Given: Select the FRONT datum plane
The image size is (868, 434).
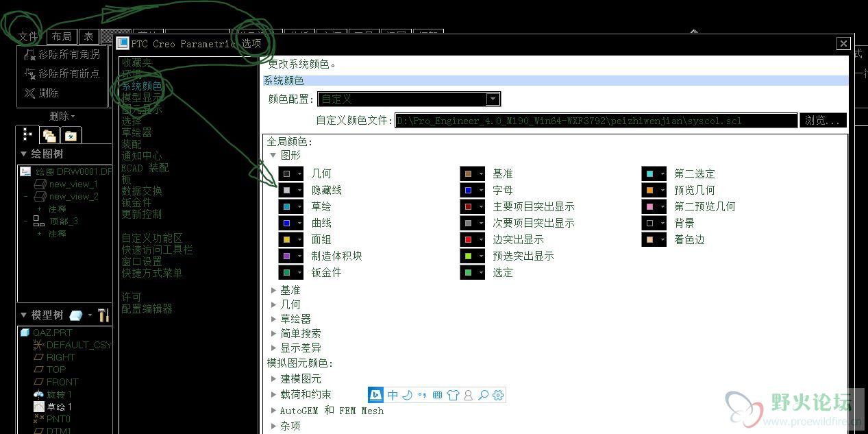Looking at the screenshot, I should pos(55,382).
